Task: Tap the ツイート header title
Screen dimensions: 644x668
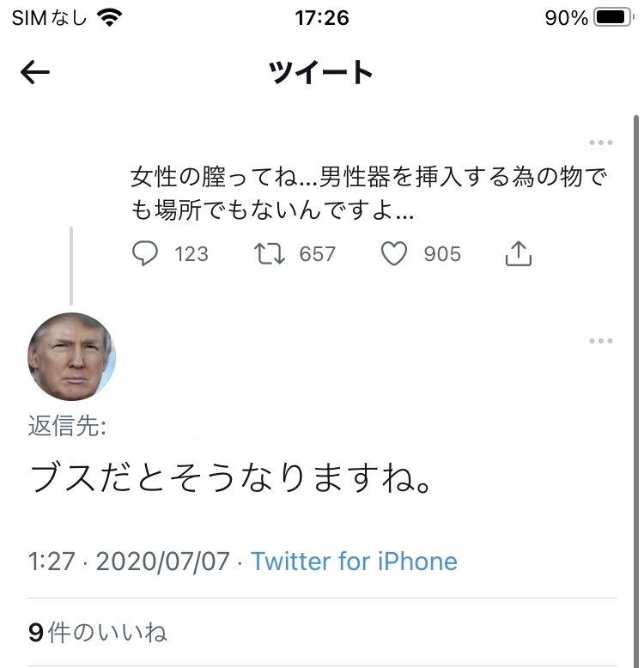Action: [x=321, y=73]
